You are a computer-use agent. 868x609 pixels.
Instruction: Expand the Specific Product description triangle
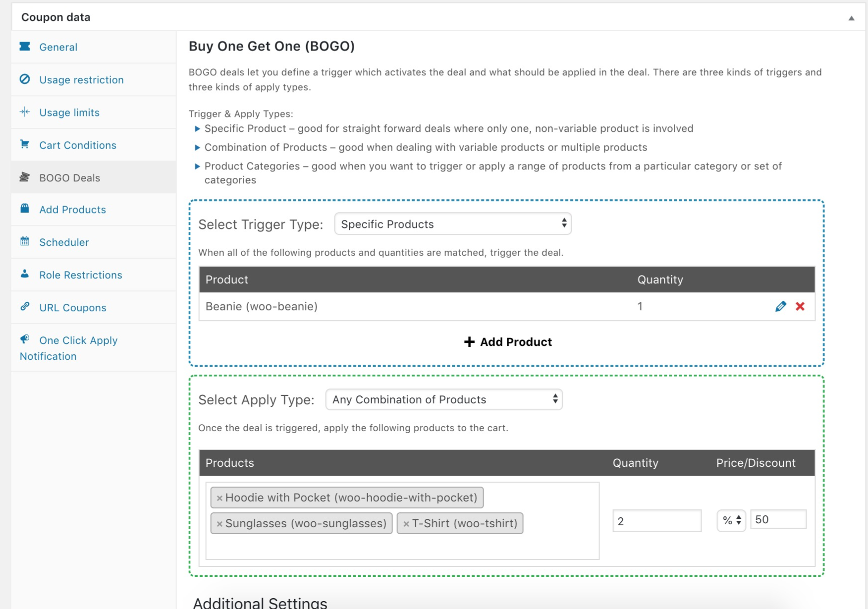point(197,129)
